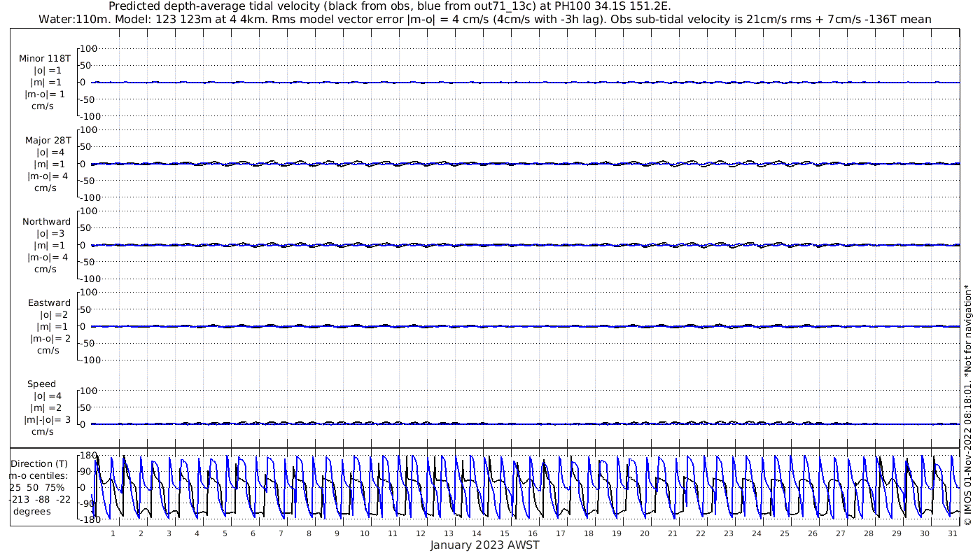This screenshot has height=560, width=980.
Task: Select the '-213 -88 -22' centile values
Action: [x=40, y=499]
